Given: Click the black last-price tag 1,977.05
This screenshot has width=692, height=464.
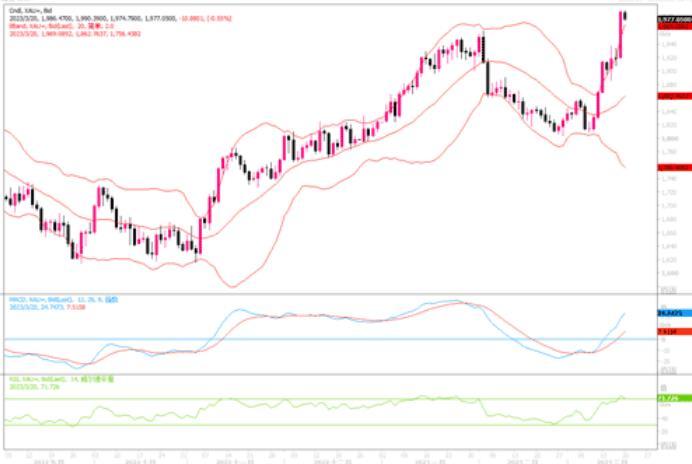Looking at the screenshot, I should [673, 17].
